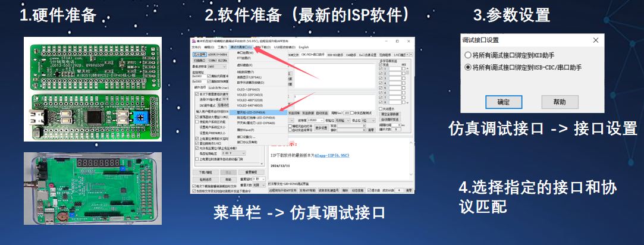Click the 更多设置 button

(321, 128)
